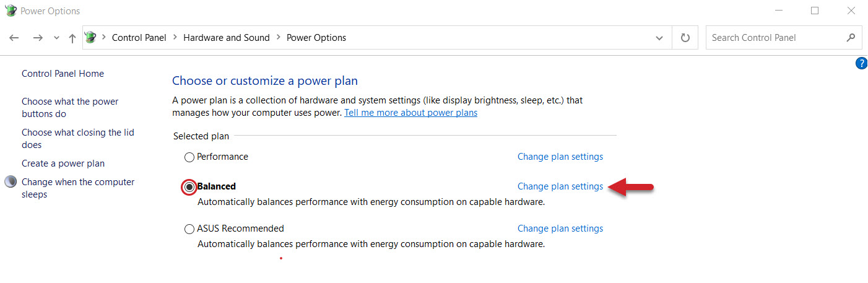Go up one level with Up arrow
Image resolution: width=868 pixels, height=283 pixels.
[72, 38]
